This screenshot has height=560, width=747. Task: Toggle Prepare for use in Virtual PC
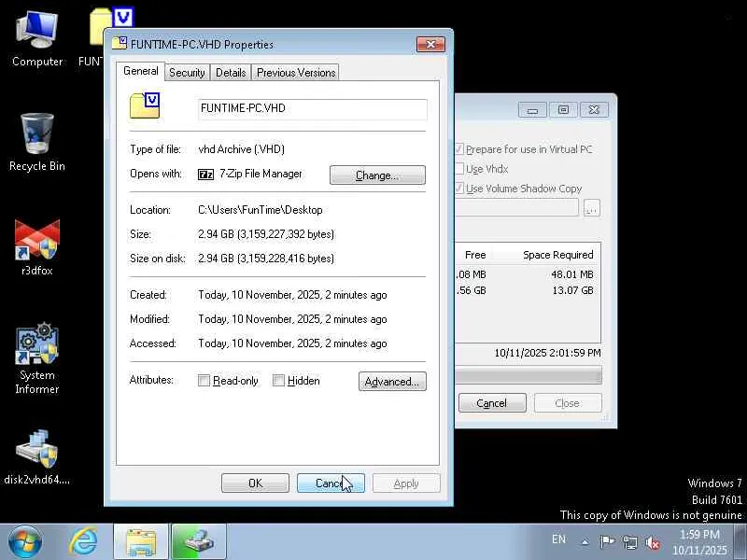click(x=459, y=149)
